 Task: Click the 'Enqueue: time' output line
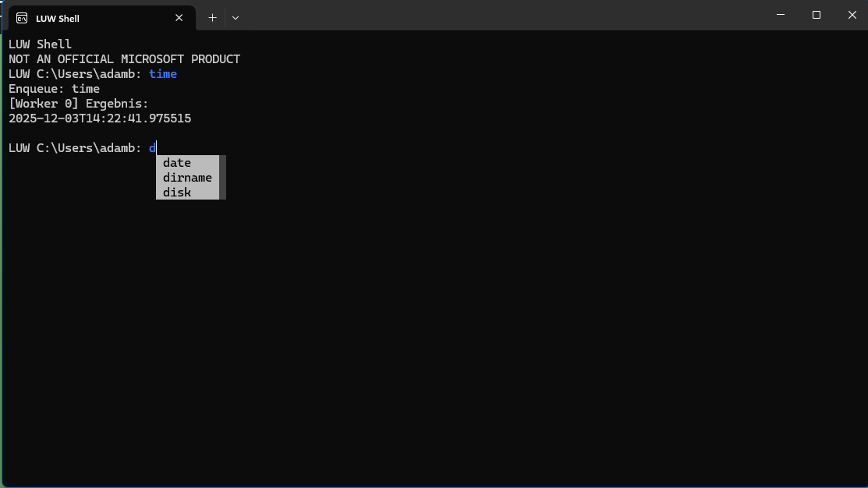pos(54,89)
